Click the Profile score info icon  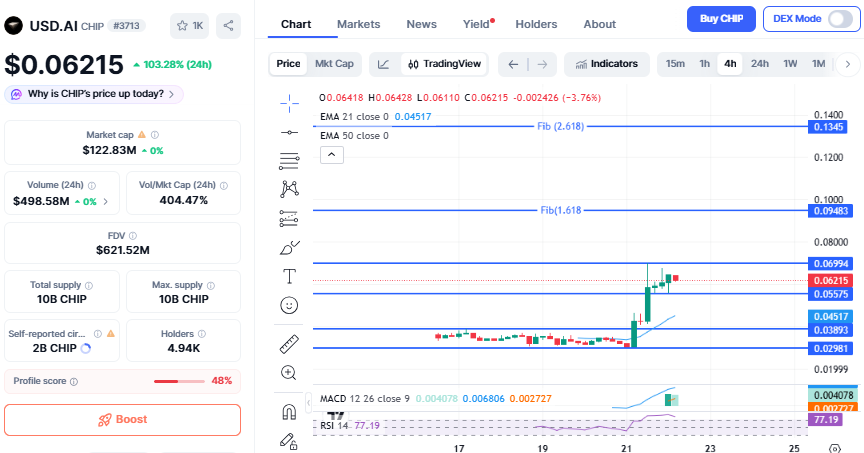[x=74, y=381]
